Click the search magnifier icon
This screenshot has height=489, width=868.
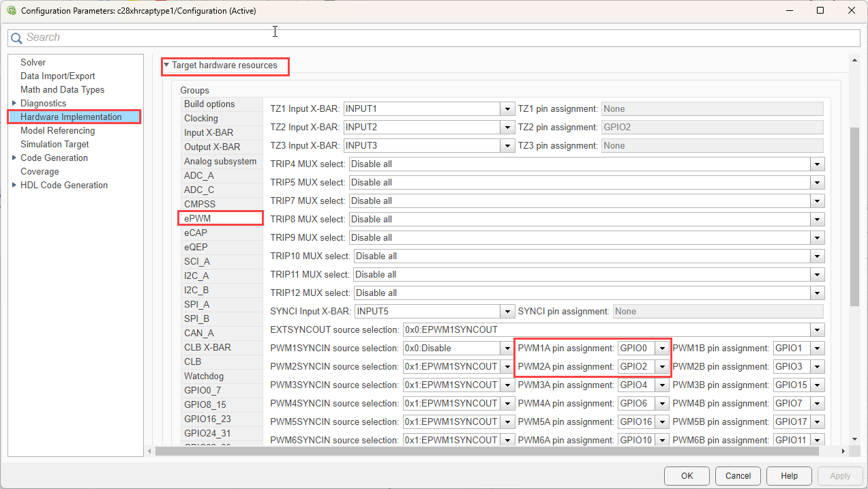[16, 38]
